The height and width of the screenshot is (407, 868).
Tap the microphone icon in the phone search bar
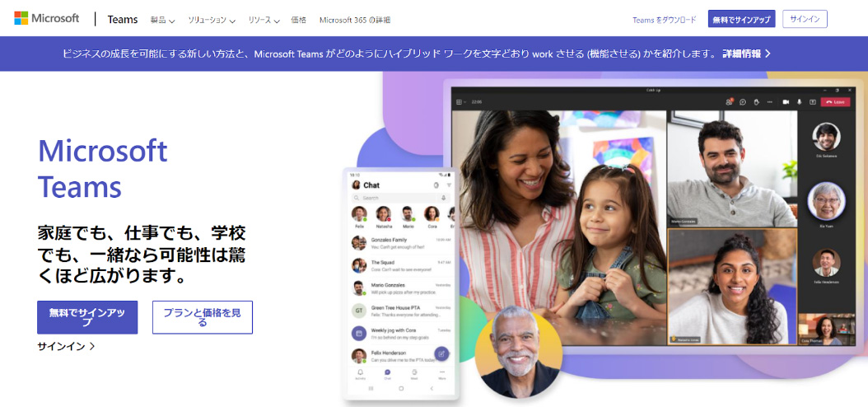443,198
